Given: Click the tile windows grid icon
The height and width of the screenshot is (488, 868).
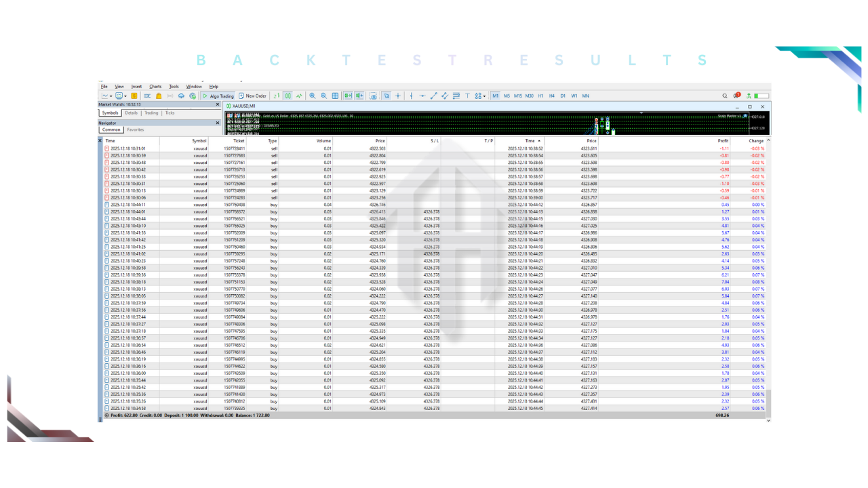Looking at the screenshot, I should point(335,96).
